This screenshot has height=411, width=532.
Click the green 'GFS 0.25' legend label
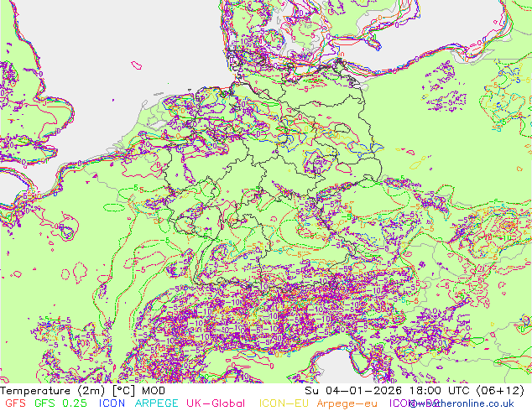(60, 403)
